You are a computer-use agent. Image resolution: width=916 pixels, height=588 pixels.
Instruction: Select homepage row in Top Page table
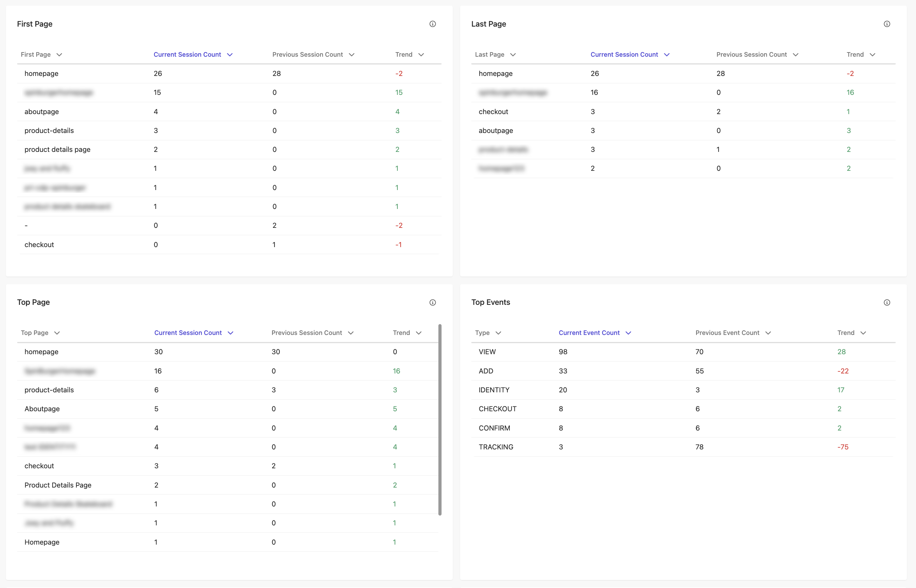225,351
